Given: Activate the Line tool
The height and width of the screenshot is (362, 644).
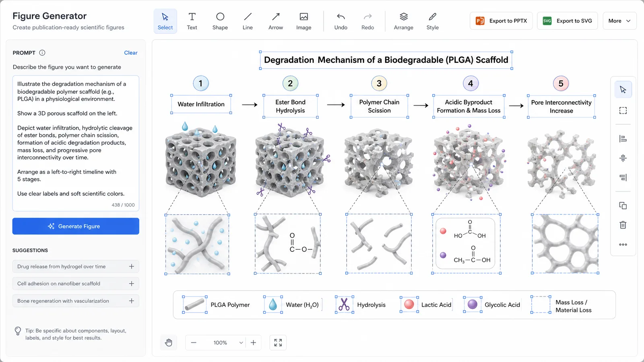Looking at the screenshot, I should tap(248, 21).
